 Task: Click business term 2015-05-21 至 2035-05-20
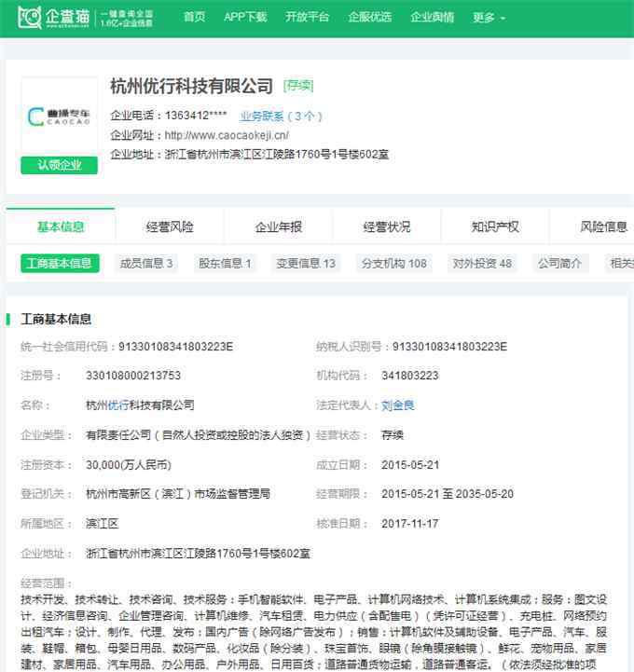(448, 494)
